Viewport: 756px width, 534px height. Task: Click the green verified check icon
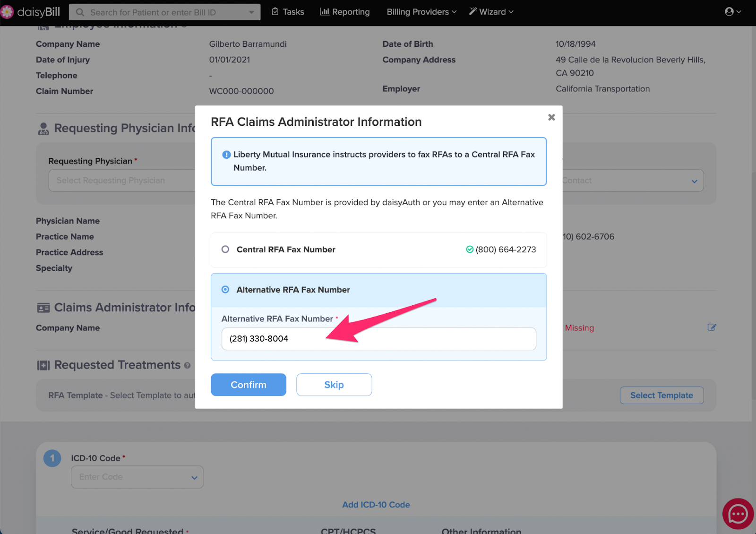pyautogui.click(x=470, y=250)
